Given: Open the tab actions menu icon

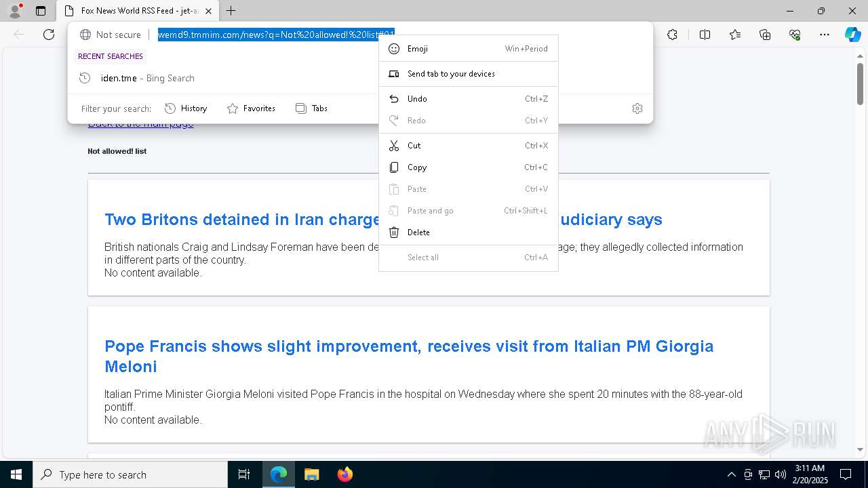Looking at the screenshot, I should tap(41, 11).
